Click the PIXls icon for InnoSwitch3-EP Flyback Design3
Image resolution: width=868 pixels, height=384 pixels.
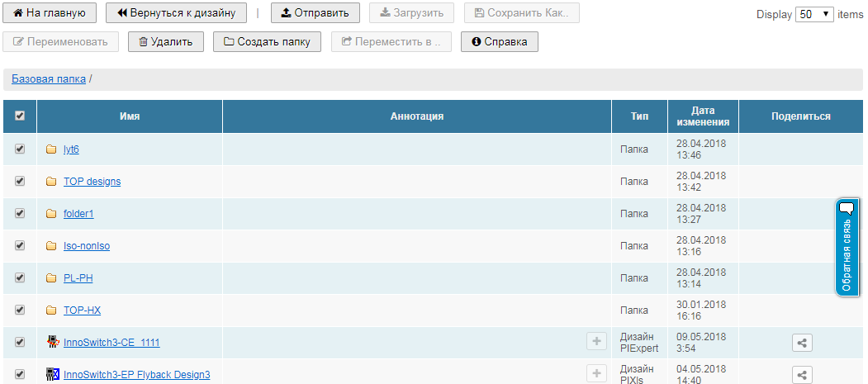point(53,374)
